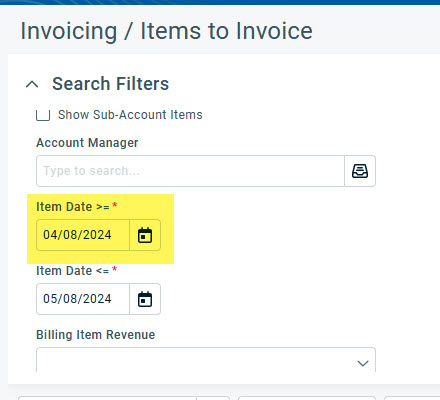The image size is (440, 400).
Task: Open Account Manager lookup inbox icon
Action: (360, 171)
